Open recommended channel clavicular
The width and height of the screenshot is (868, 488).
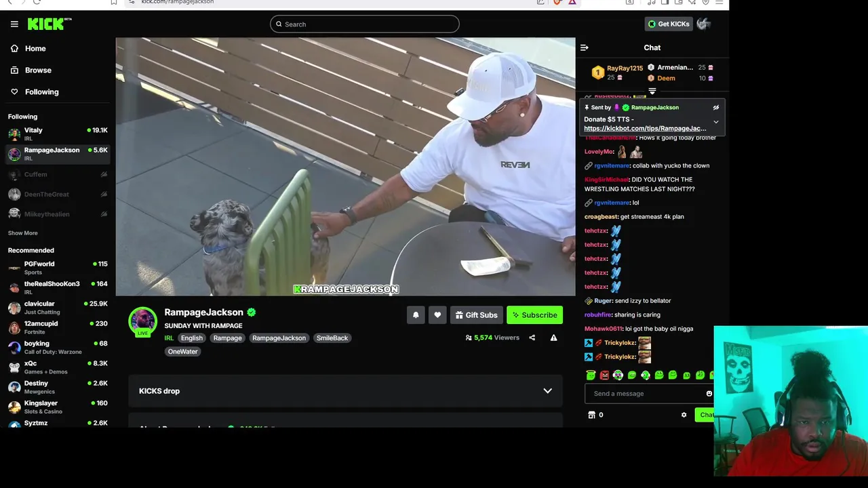58,308
